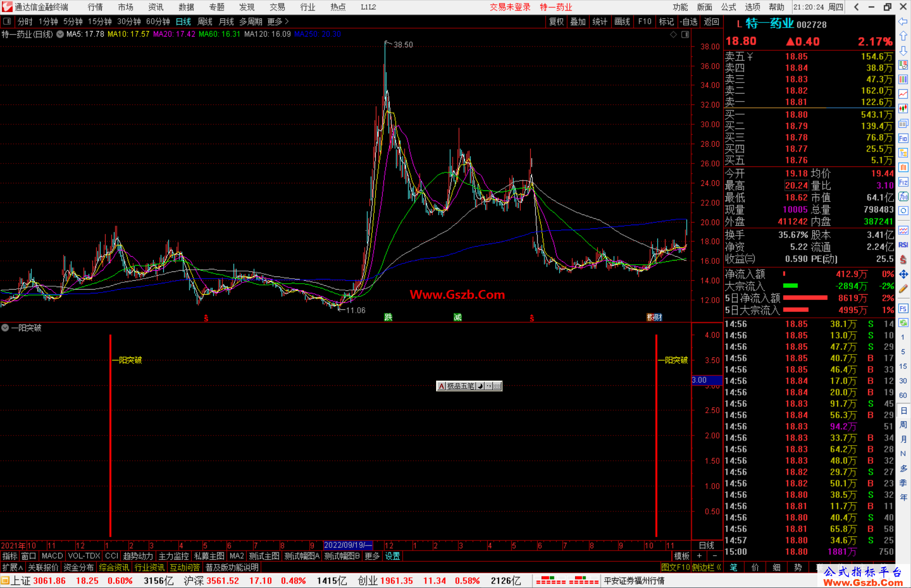
Task: Open the 行情 menu
Action: 95,7
